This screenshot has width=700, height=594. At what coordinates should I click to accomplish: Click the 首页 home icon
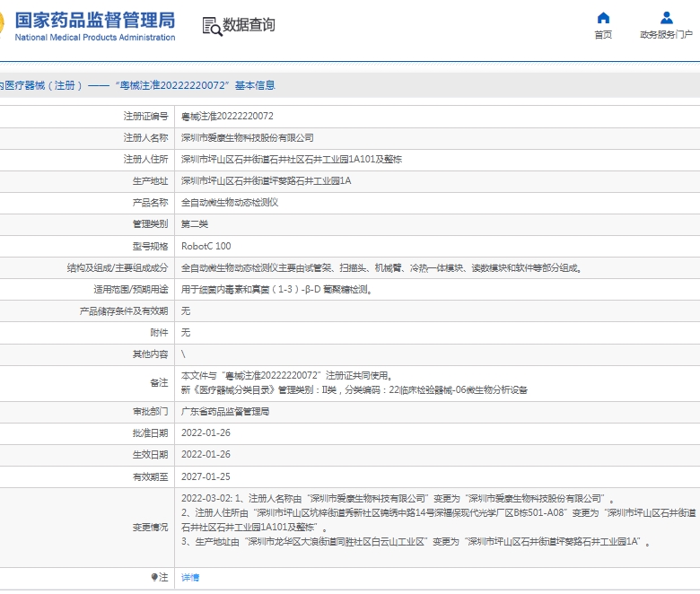click(603, 18)
